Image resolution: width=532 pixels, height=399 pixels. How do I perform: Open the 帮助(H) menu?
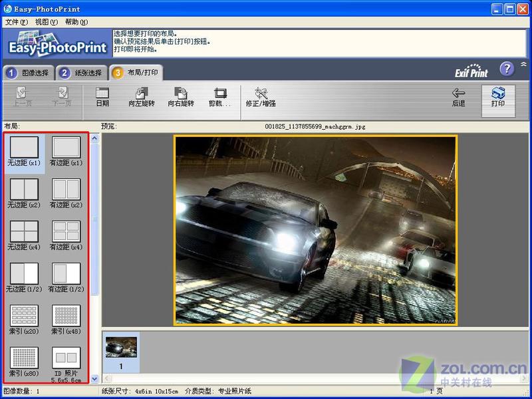coord(76,22)
